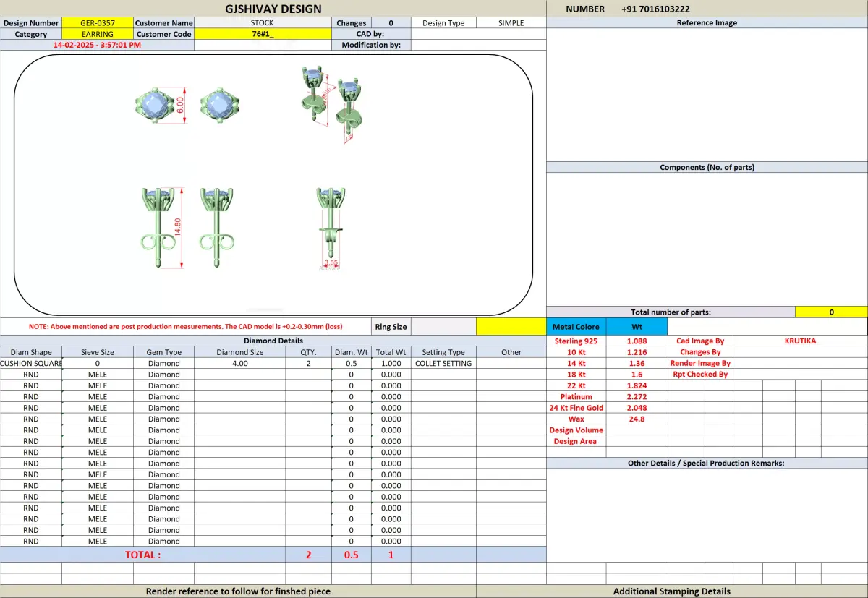Click the red post production NOTE text

(x=185, y=327)
